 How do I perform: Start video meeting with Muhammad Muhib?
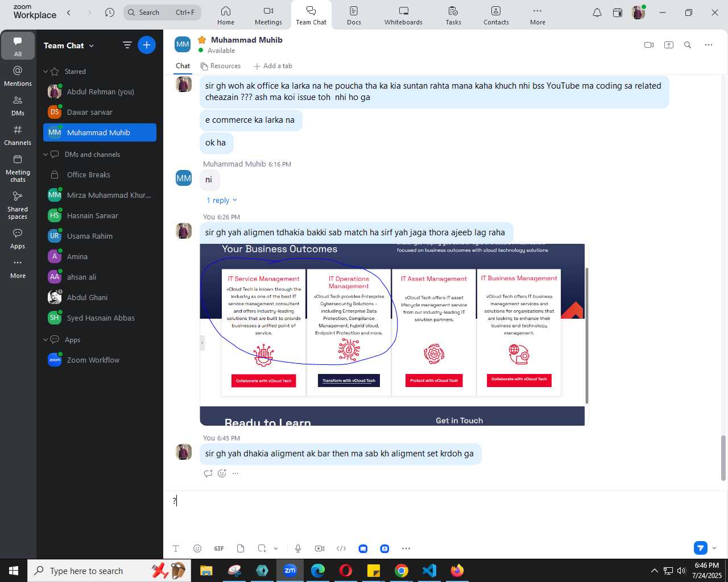point(649,45)
